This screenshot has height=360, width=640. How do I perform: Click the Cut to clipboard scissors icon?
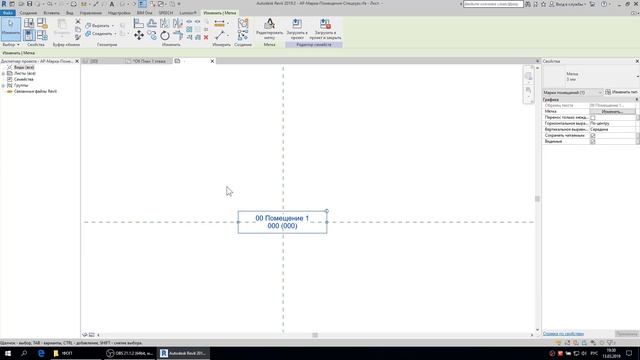tap(78, 22)
